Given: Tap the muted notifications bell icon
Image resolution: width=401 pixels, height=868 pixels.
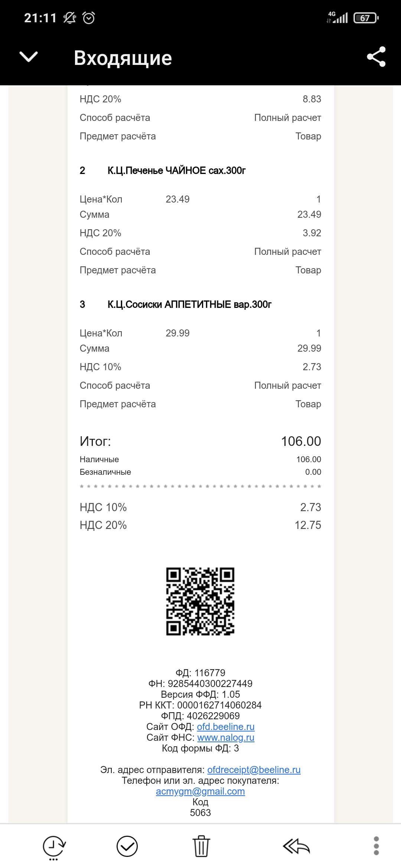Looking at the screenshot, I should point(69,17).
